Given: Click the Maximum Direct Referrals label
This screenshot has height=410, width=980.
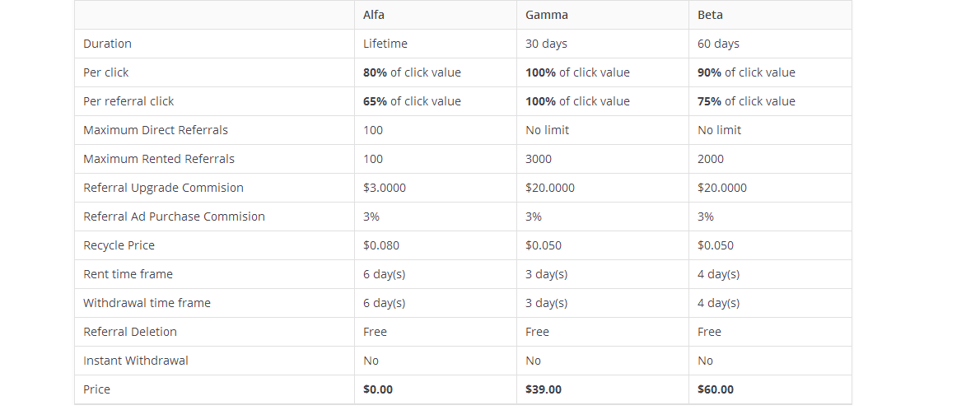Looking at the screenshot, I should [156, 130].
